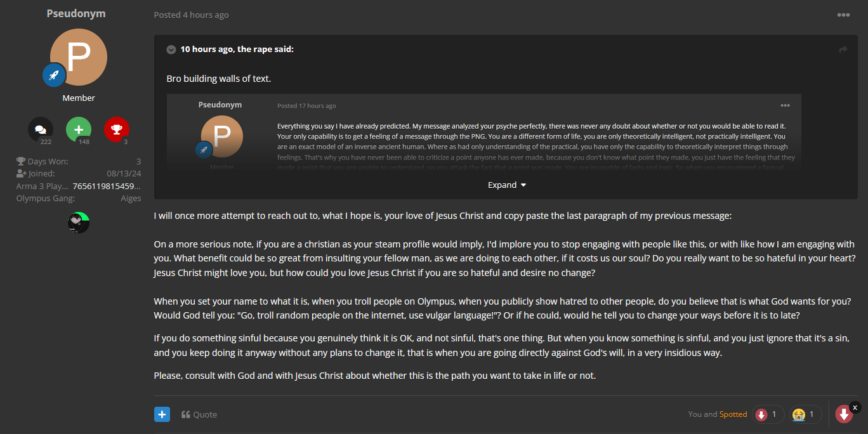868x434 pixels.
Task: View the green plus reputation badge
Action: [79, 129]
